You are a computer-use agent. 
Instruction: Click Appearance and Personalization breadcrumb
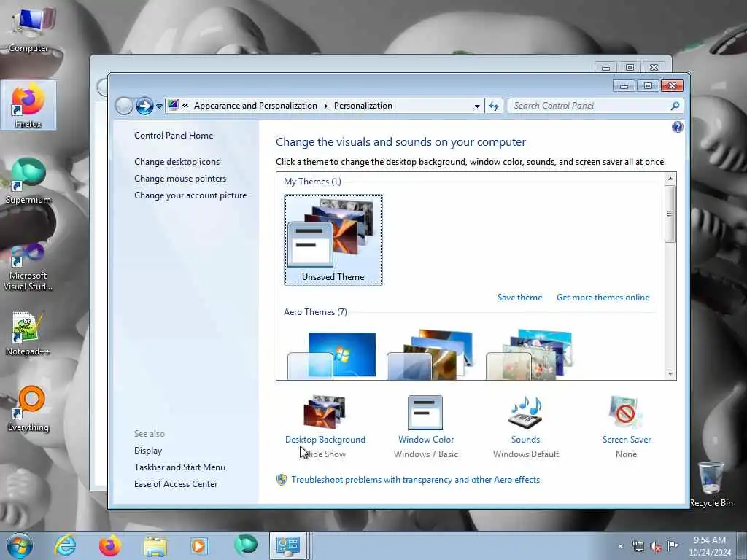pos(255,106)
